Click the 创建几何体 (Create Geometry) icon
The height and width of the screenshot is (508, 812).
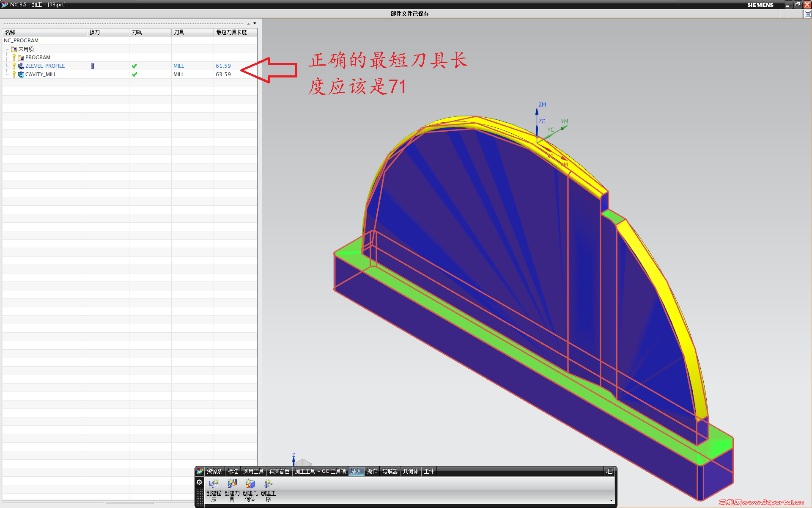coord(250,484)
